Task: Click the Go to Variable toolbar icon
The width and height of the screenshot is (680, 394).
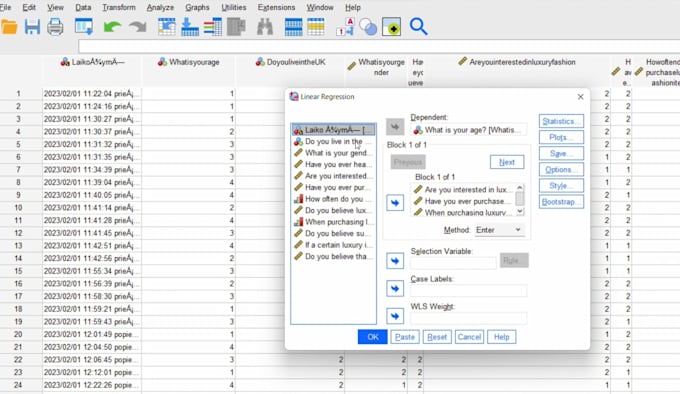Action: point(190,27)
